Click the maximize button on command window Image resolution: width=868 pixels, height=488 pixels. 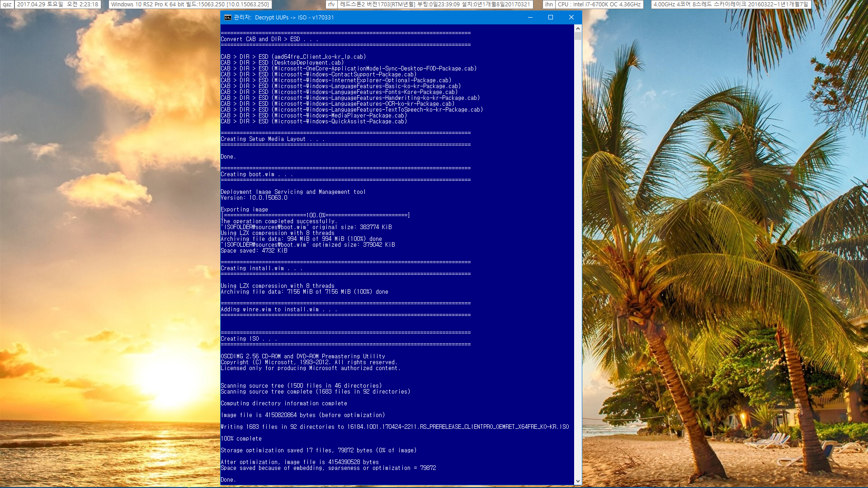pyautogui.click(x=550, y=17)
